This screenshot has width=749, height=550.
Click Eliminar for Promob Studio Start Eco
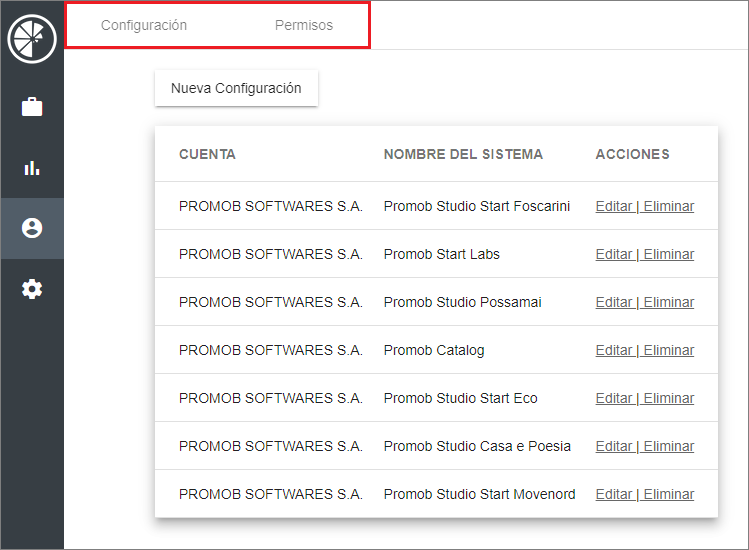click(669, 399)
